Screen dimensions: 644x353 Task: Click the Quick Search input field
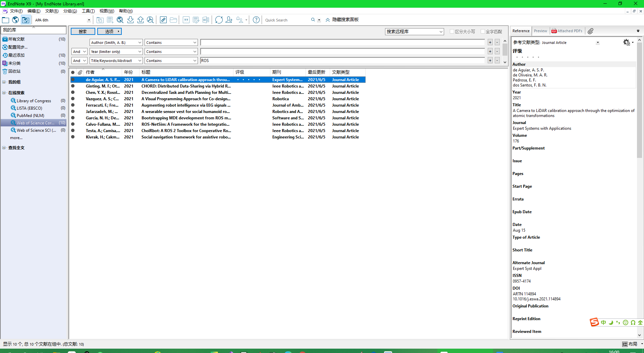(x=287, y=20)
